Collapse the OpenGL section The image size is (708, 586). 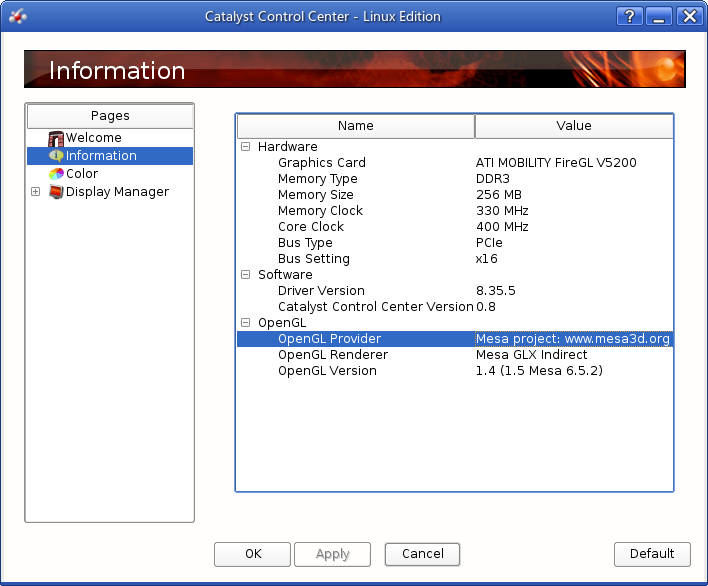tap(246, 322)
